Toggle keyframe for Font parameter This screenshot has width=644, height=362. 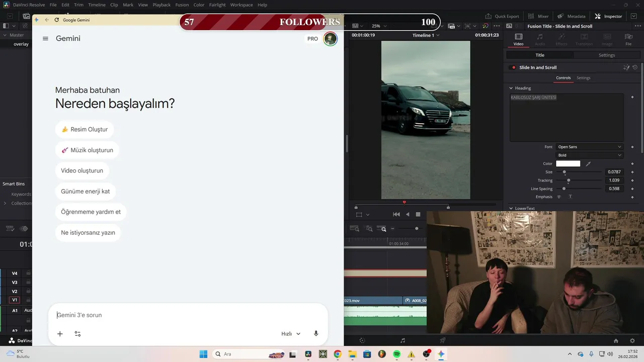coord(632,147)
